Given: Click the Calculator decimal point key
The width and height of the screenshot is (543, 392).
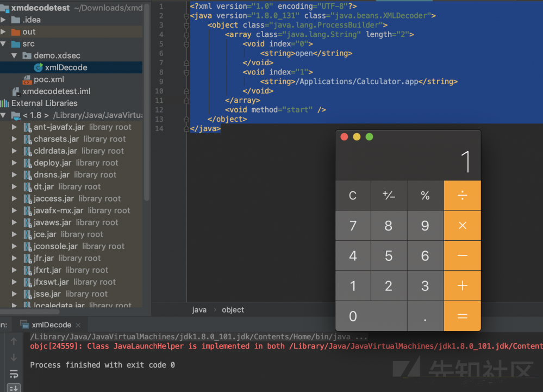Looking at the screenshot, I should [x=425, y=316].
